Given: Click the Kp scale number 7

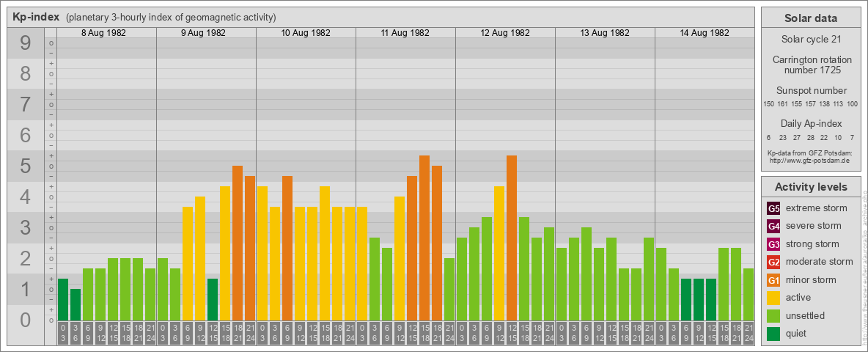Looking at the screenshot, I should [x=26, y=105].
